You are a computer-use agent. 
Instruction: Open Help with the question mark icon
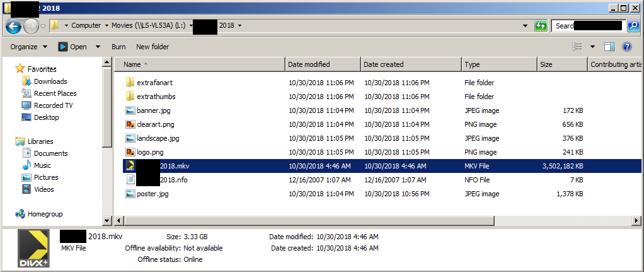coord(627,47)
